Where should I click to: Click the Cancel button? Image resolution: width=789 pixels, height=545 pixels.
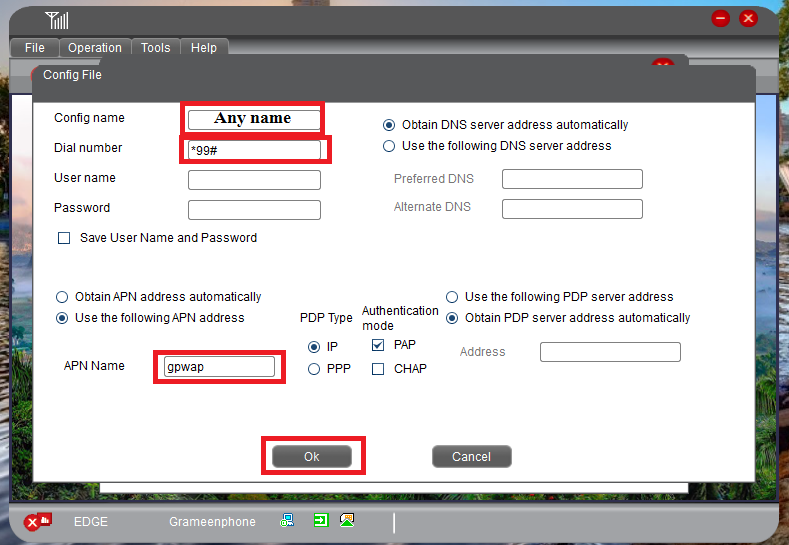(471, 456)
